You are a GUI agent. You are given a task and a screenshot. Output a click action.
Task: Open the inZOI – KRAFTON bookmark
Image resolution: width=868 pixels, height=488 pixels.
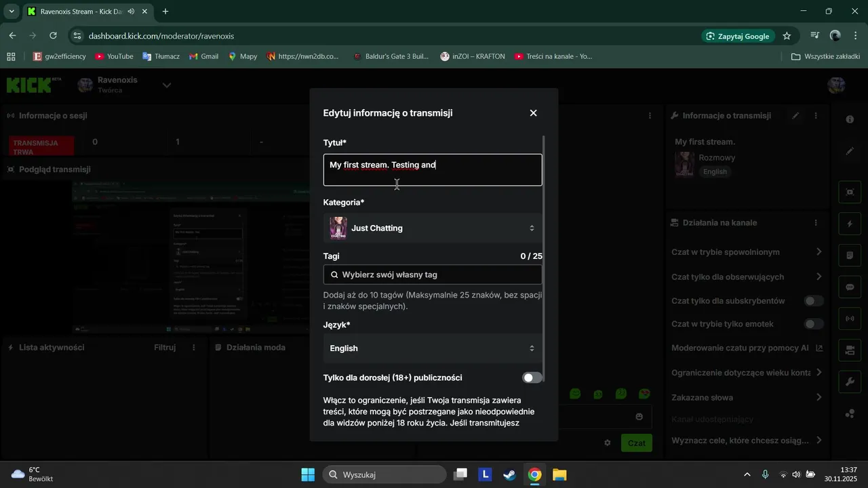[x=473, y=56]
